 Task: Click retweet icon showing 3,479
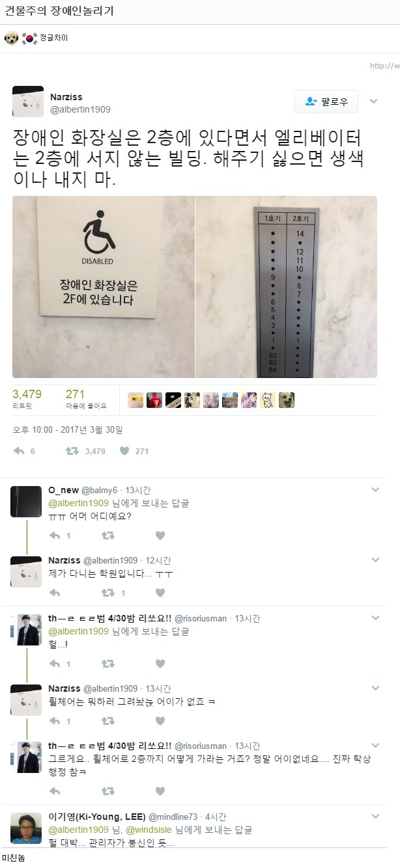pyautogui.click(x=72, y=451)
